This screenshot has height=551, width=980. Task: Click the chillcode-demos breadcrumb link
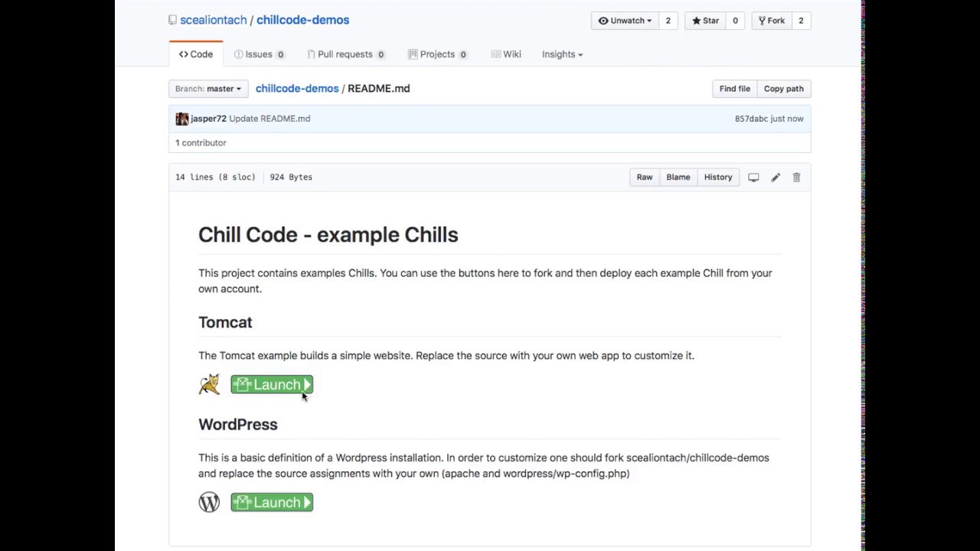click(x=297, y=88)
